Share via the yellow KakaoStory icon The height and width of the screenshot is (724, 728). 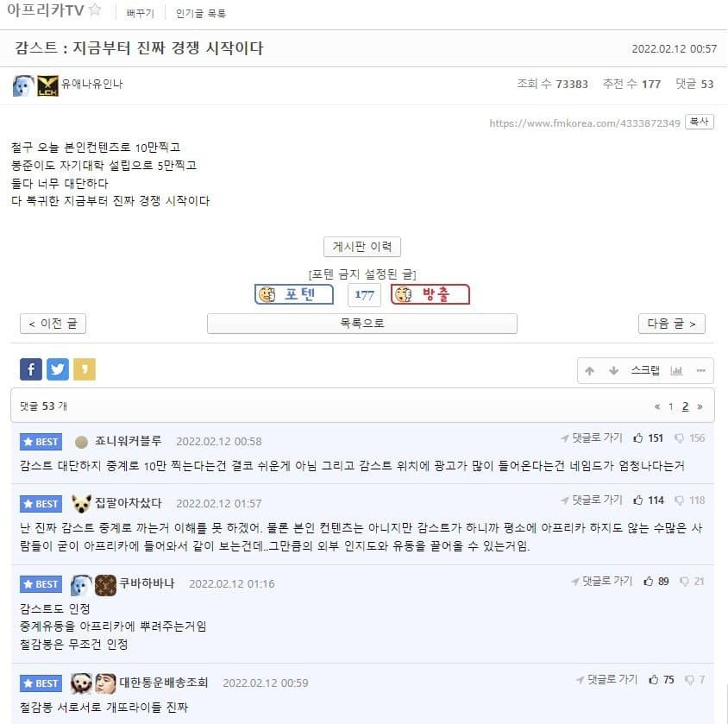click(x=85, y=369)
